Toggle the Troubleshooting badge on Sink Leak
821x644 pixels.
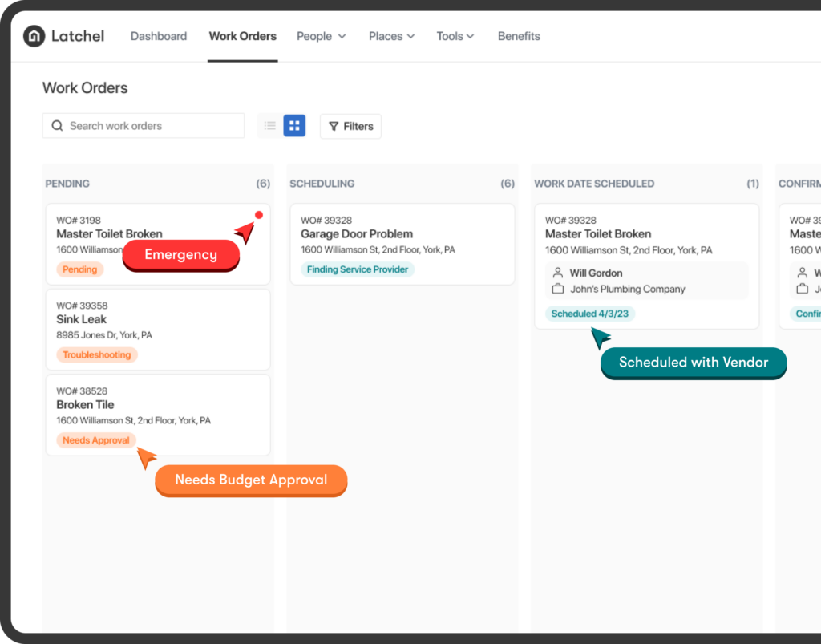pos(97,354)
